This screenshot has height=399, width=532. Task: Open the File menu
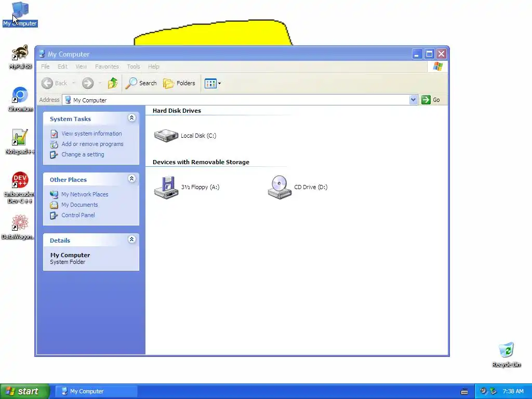pos(46,66)
